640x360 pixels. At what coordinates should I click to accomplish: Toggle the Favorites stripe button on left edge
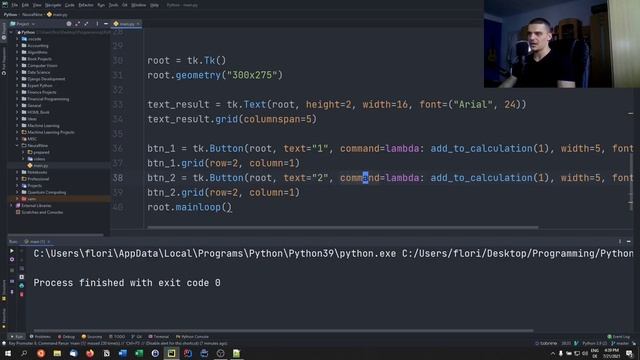click(4, 317)
